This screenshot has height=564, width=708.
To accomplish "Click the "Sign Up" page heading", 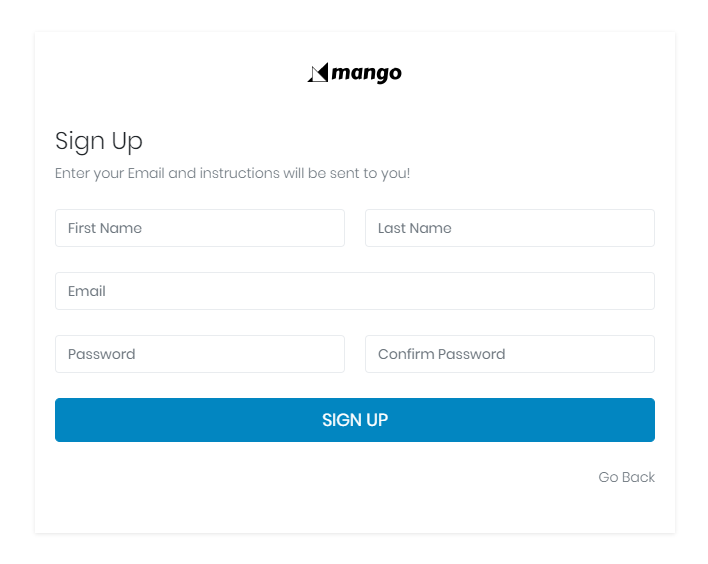I will (x=99, y=140).
